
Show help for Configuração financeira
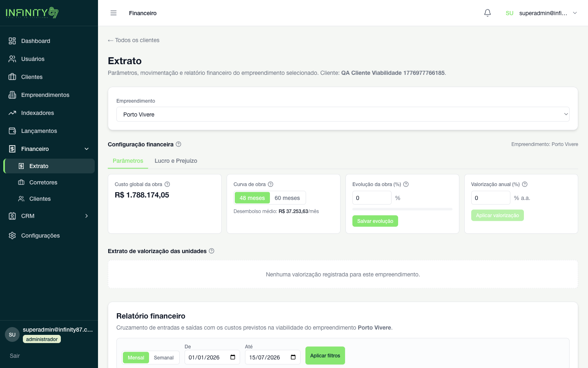pos(178,144)
